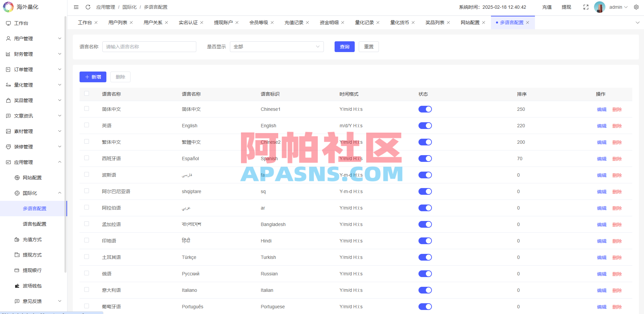This screenshot has width=644, height=314.
Task: Click the hamburger icon to collapse the sidebar
Action: point(76,7)
